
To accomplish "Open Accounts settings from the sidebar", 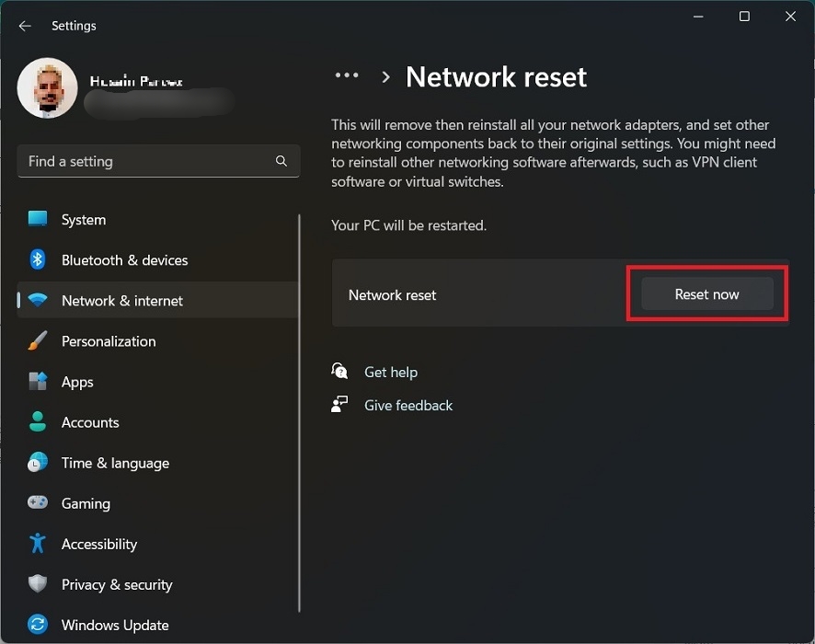I will [x=37, y=422].
